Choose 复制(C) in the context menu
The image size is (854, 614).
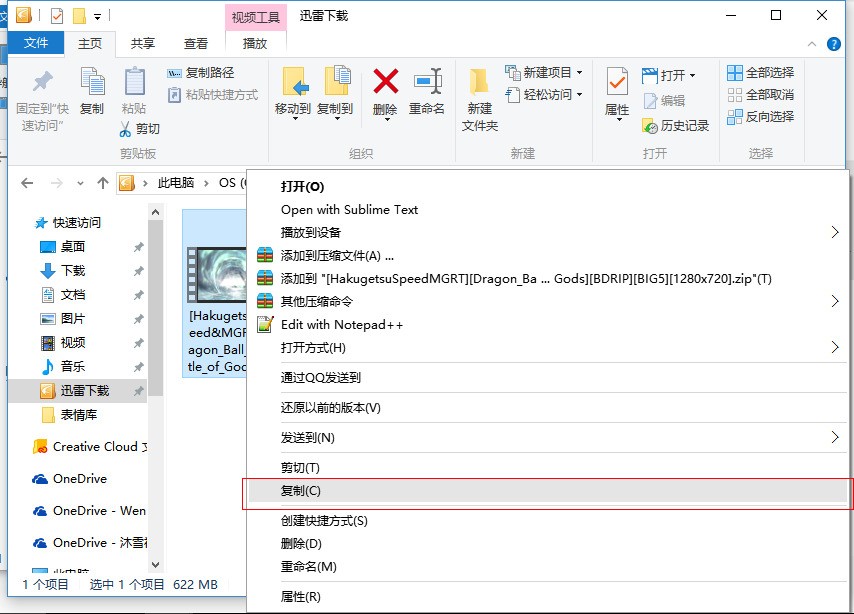[548, 491]
